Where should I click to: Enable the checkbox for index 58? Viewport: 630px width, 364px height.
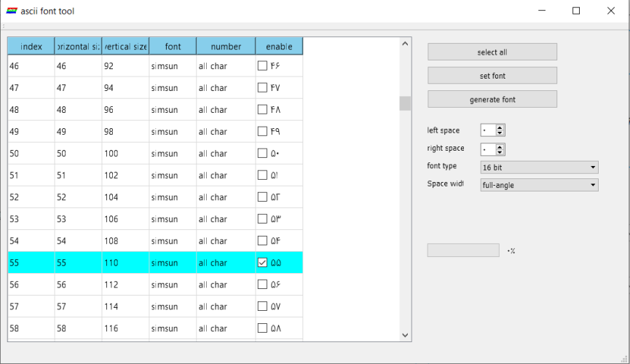pyautogui.click(x=262, y=328)
